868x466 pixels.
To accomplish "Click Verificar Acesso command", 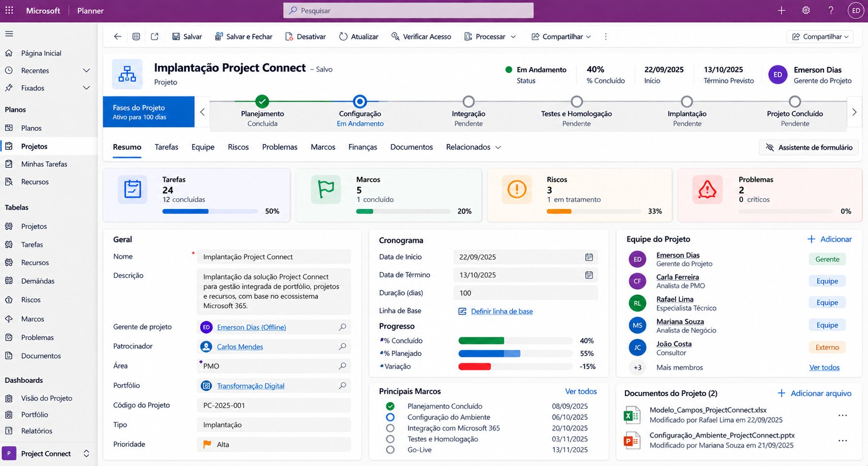I will [421, 37].
